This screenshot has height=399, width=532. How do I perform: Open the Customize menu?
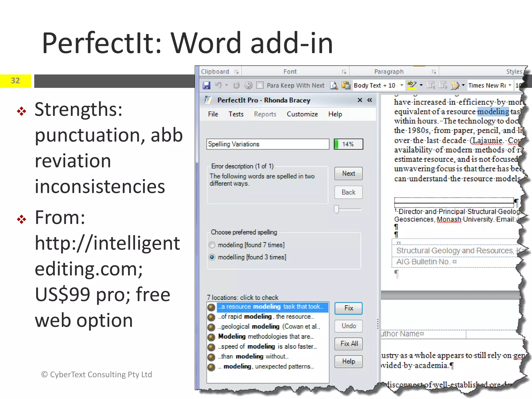point(302,114)
